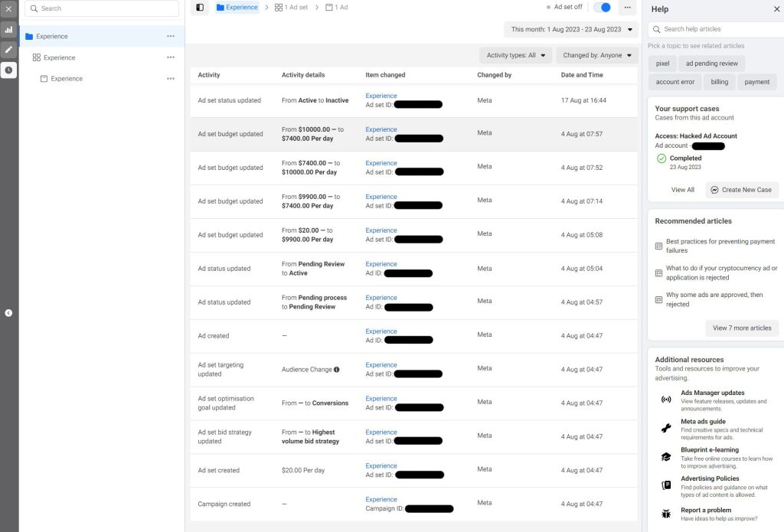This screenshot has height=532, width=784.
Task: Click 'Ad set status updated' activity cell
Action: pos(229,100)
